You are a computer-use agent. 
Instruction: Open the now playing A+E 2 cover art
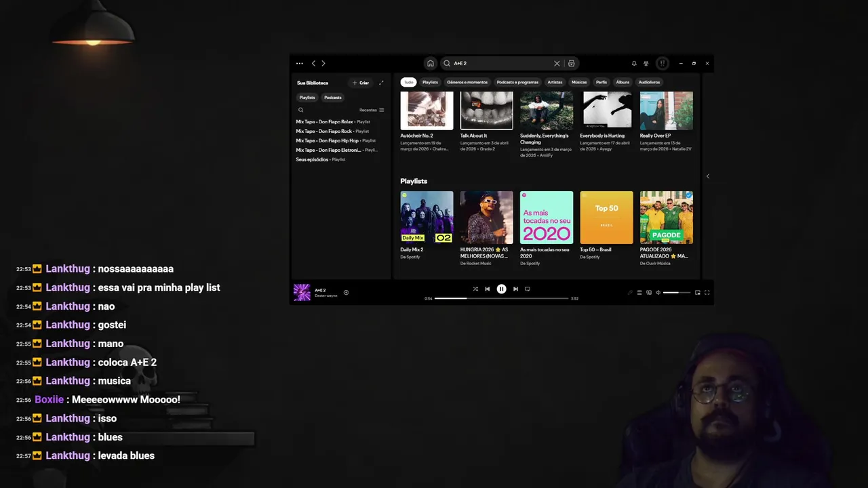coord(302,293)
